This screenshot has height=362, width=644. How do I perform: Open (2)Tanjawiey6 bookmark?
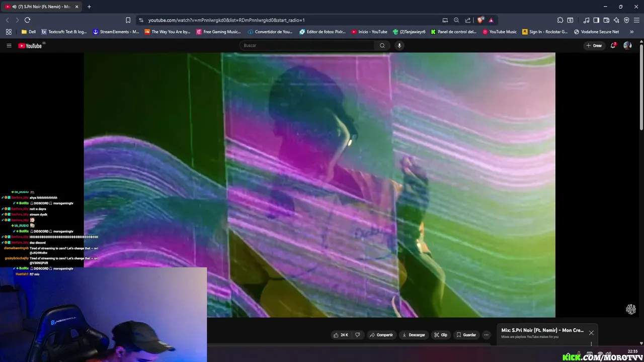click(x=409, y=32)
